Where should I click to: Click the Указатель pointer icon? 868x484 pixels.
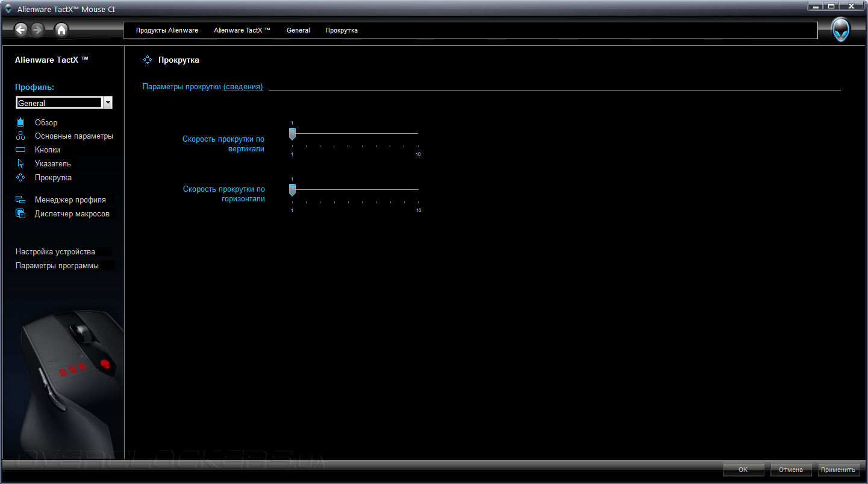click(x=20, y=163)
